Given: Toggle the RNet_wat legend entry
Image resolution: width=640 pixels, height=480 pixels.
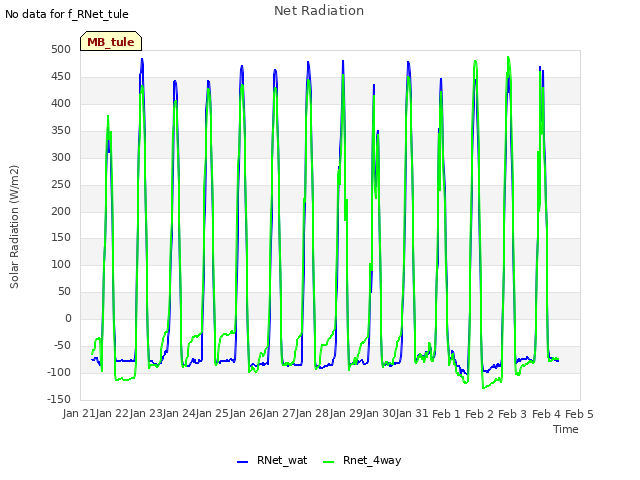Looking at the screenshot, I should pyautogui.click(x=272, y=460).
